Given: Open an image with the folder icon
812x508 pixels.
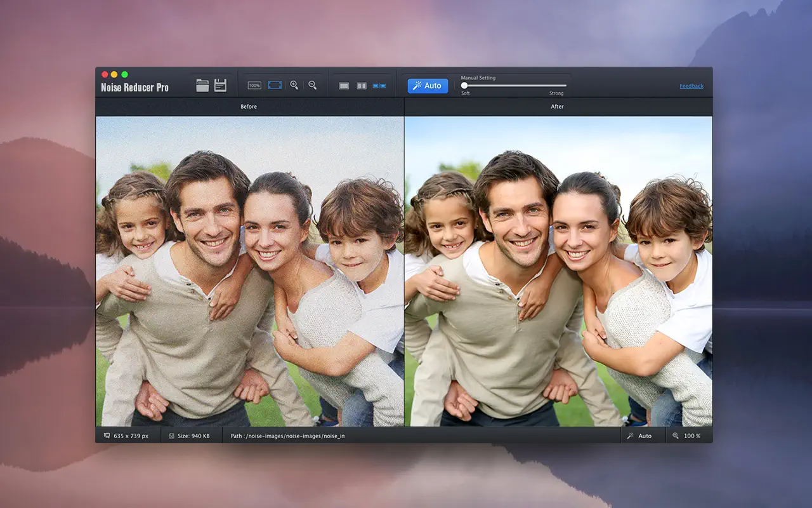Looking at the screenshot, I should [202, 85].
